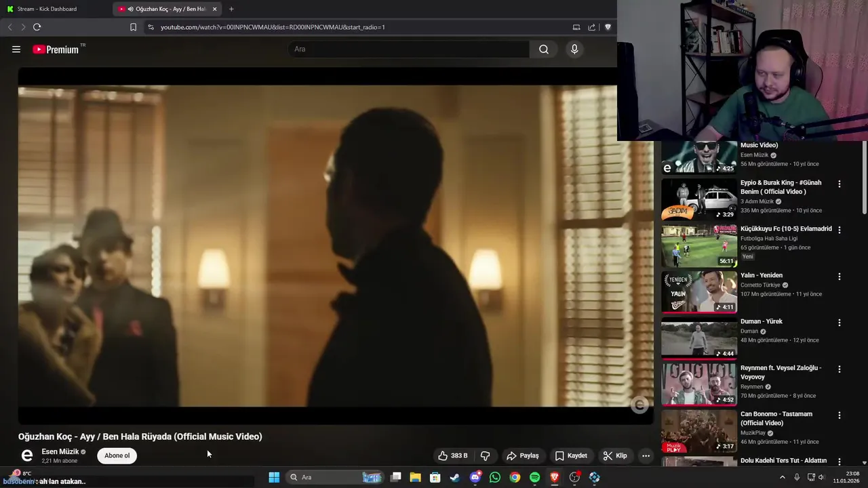Open OBS Studio from the taskbar
The height and width of the screenshot is (488, 868).
tap(574, 477)
